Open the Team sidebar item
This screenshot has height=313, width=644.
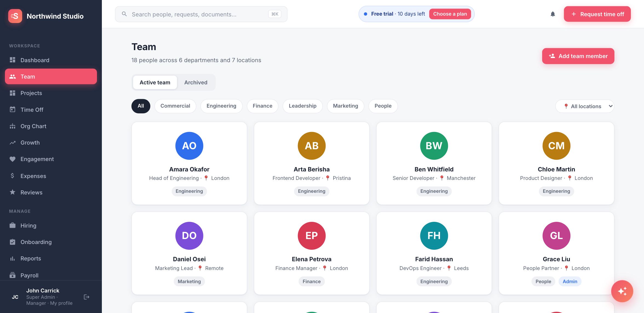point(51,76)
